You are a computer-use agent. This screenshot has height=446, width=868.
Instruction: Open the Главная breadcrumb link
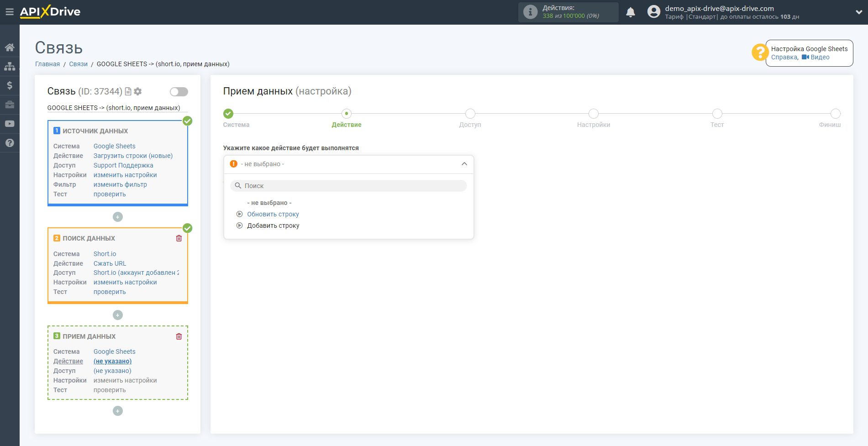click(x=47, y=64)
